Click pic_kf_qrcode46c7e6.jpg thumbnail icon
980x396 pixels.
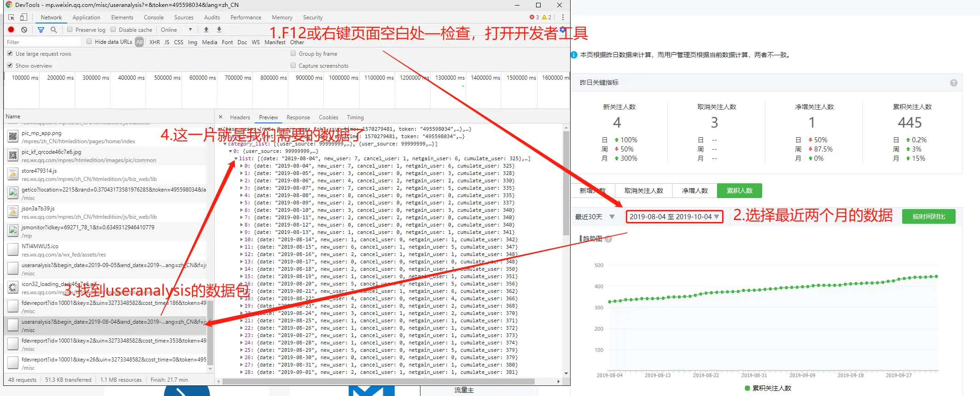(13, 156)
